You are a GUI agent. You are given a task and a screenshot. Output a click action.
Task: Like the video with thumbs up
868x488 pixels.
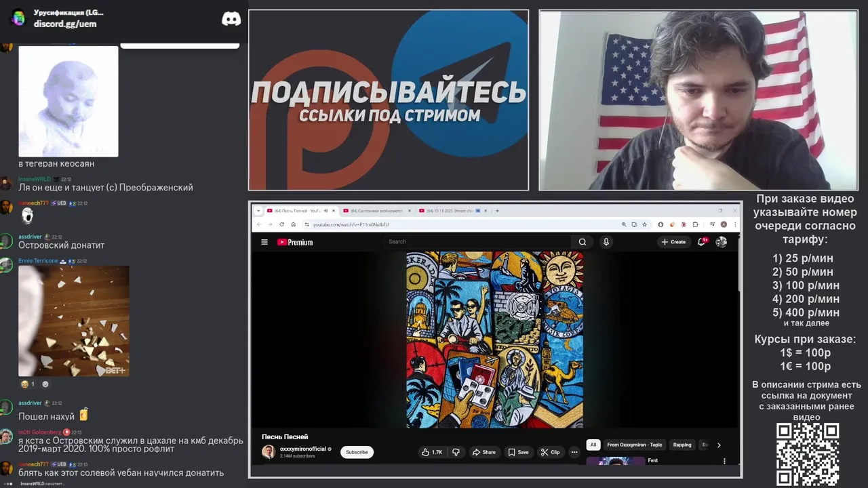point(432,452)
